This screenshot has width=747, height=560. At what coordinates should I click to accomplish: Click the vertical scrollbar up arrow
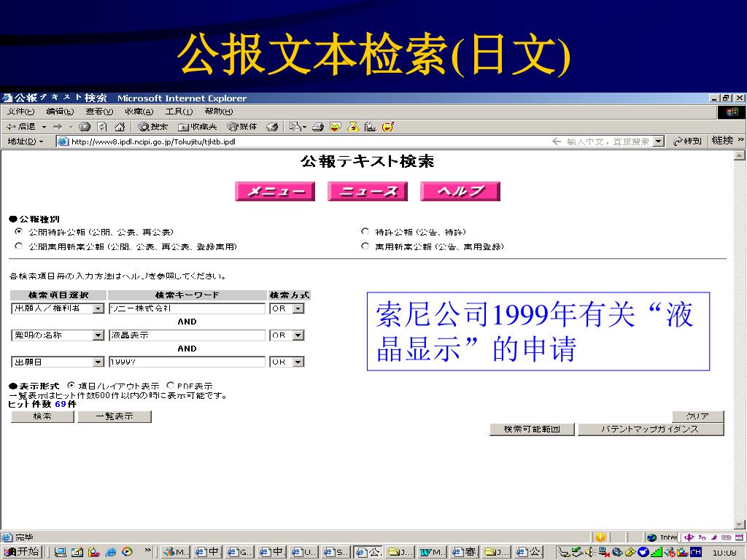pyautogui.click(x=740, y=155)
